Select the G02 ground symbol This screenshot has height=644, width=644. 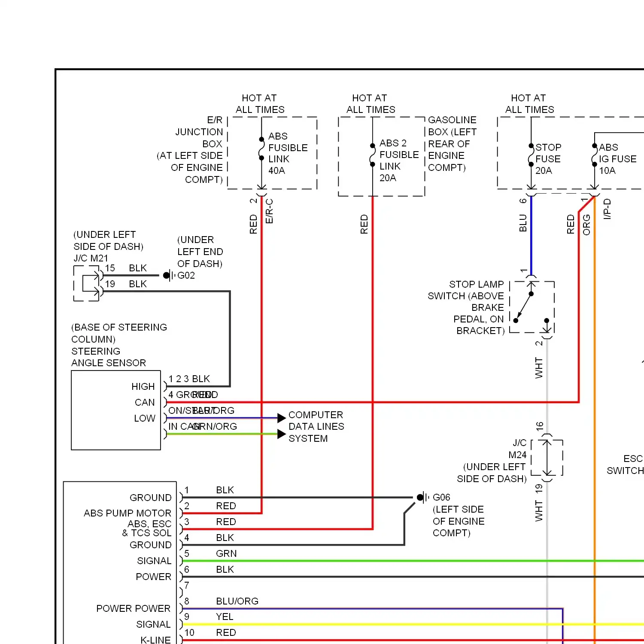169,275
